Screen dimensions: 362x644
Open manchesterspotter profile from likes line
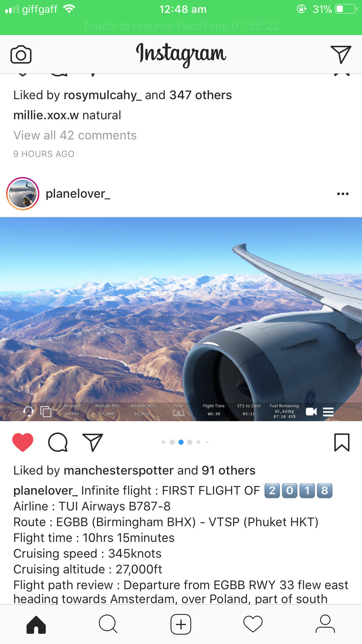[119, 470]
